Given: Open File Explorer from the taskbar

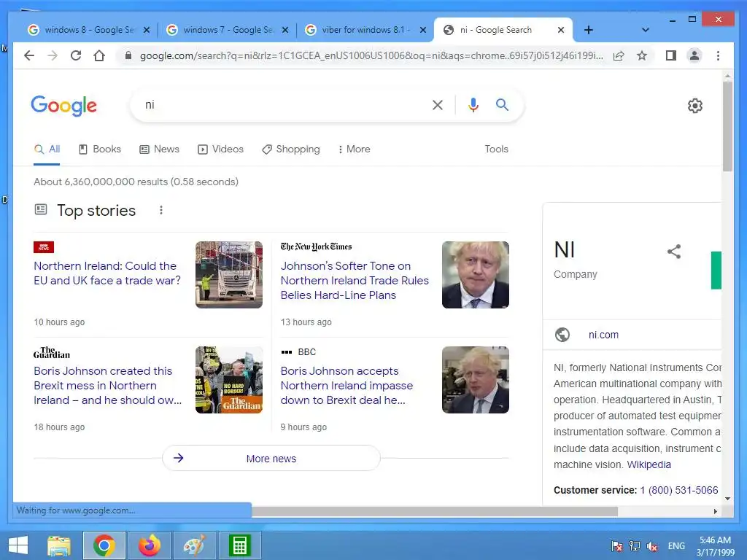Looking at the screenshot, I should coord(59,545).
